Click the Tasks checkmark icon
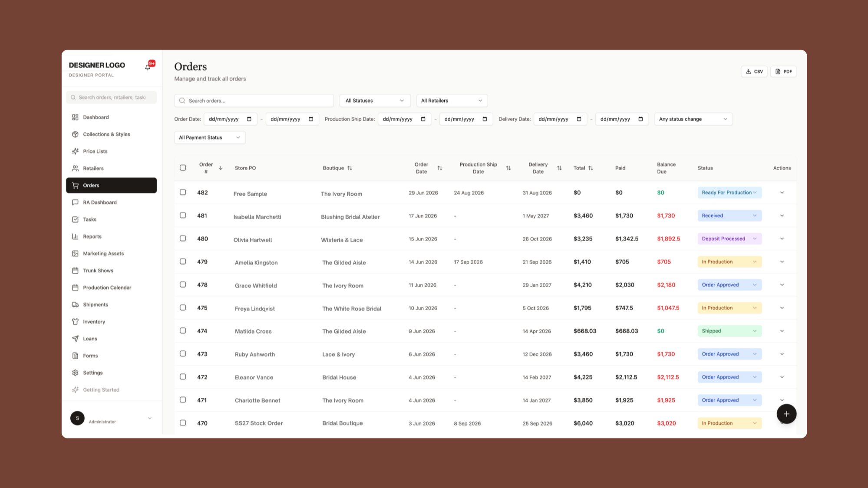This screenshot has width=868, height=488. tap(75, 219)
